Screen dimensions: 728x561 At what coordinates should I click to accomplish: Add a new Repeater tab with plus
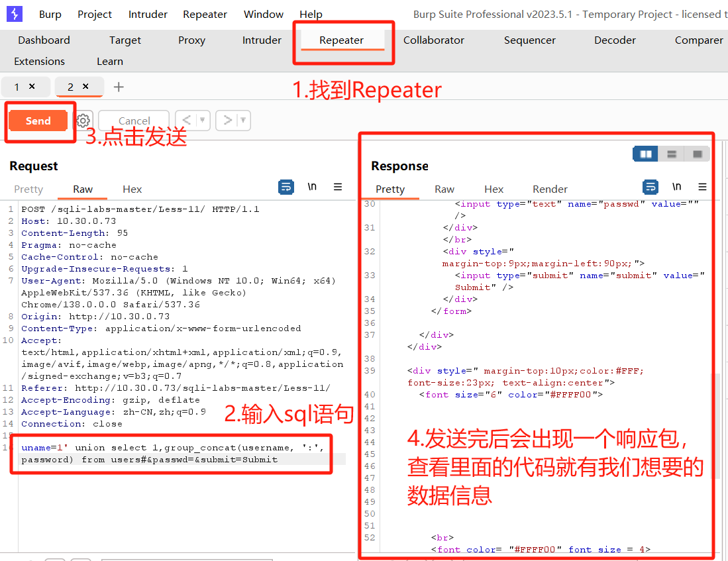click(119, 87)
